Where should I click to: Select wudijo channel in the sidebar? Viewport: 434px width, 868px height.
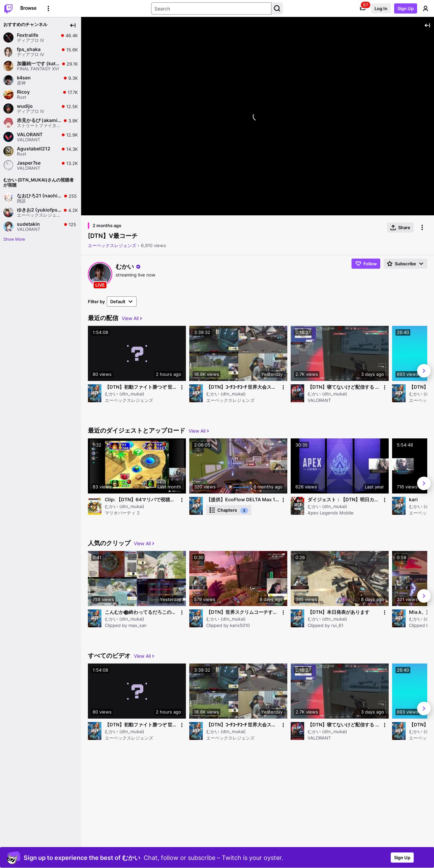(41, 108)
